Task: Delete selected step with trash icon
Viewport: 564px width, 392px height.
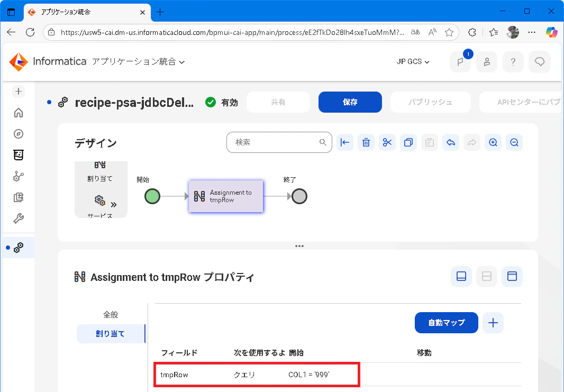Action: (366, 142)
